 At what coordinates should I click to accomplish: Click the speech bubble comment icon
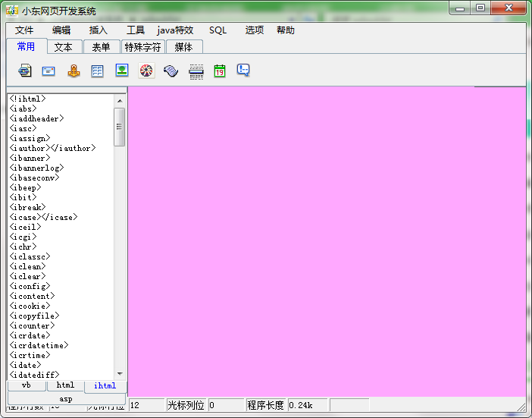pos(243,71)
